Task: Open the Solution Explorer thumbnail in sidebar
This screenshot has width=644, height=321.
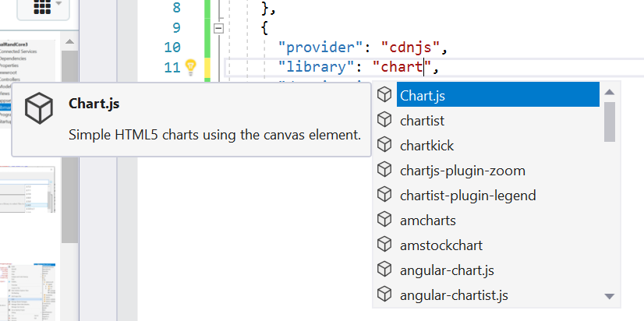Action: pyautogui.click(x=27, y=83)
